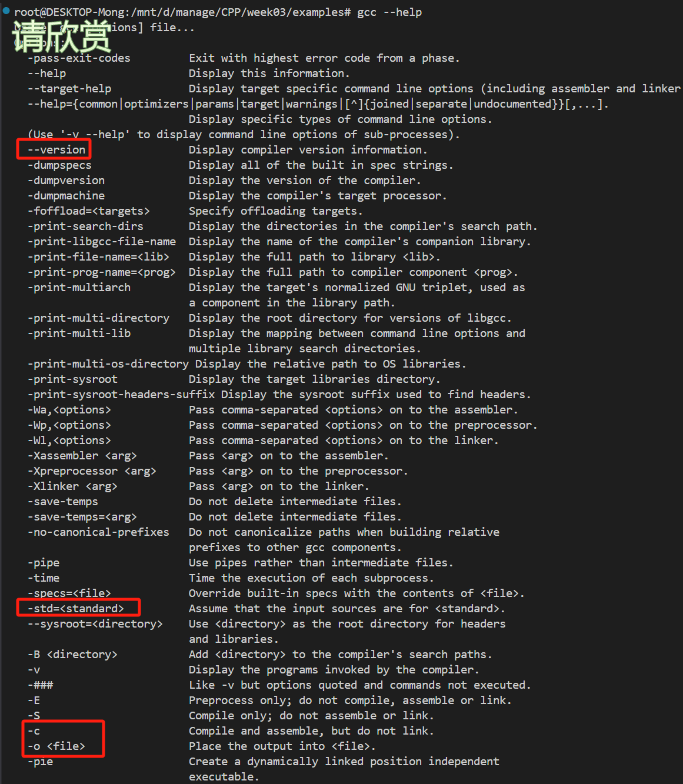The image size is (683, 784).
Task: Click the -pipe option text
Action: (x=44, y=563)
